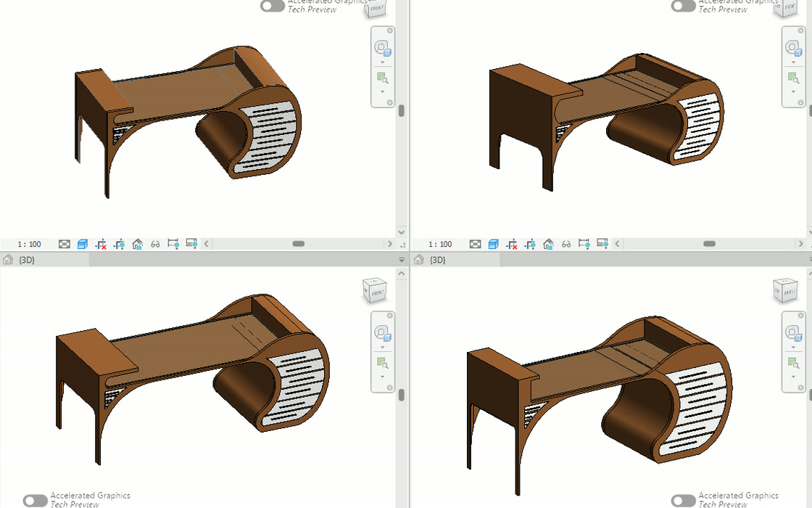Activate Zoom tool in top-left navigation bar
812x508 pixels.
point(383,78)
